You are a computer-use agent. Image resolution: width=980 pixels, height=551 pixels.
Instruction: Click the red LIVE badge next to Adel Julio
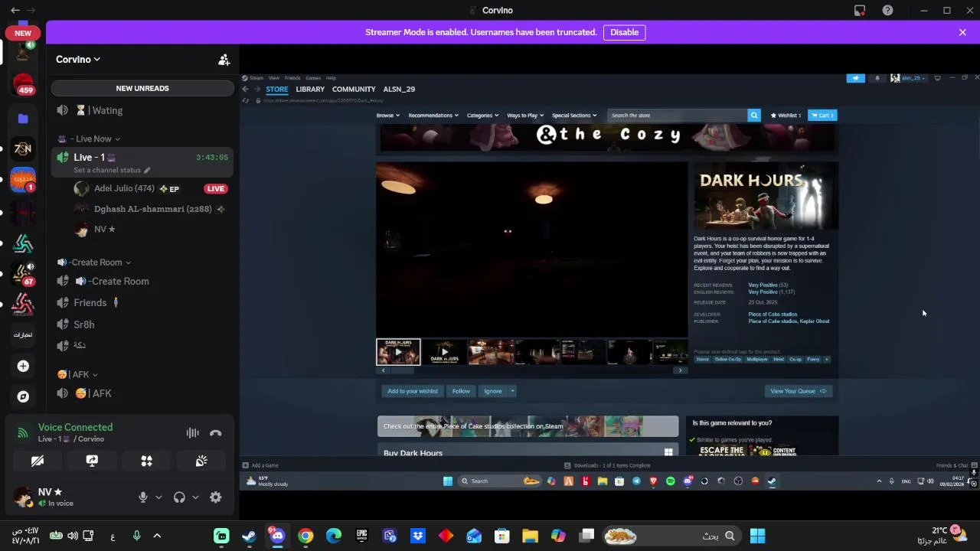(x=216, y=188)
